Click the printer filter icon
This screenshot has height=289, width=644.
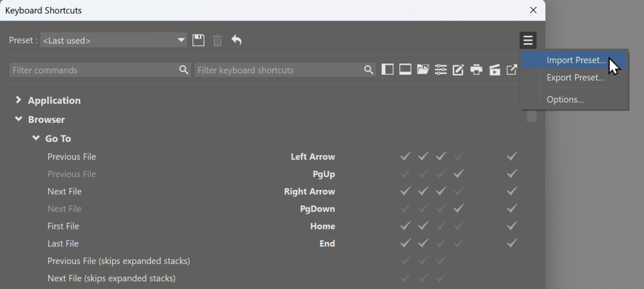click(x=476, y=69)
